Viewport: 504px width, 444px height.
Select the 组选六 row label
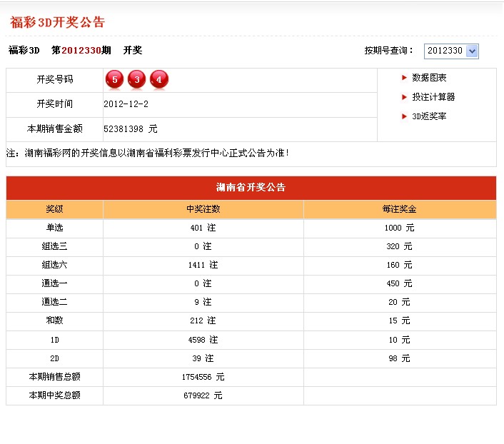click(x=55, y=265)
